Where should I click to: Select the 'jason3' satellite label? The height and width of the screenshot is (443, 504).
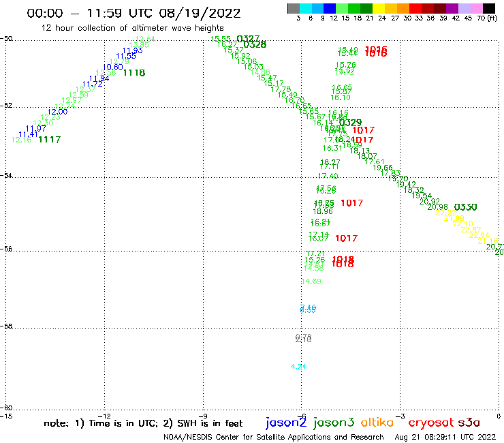(334, 423)
